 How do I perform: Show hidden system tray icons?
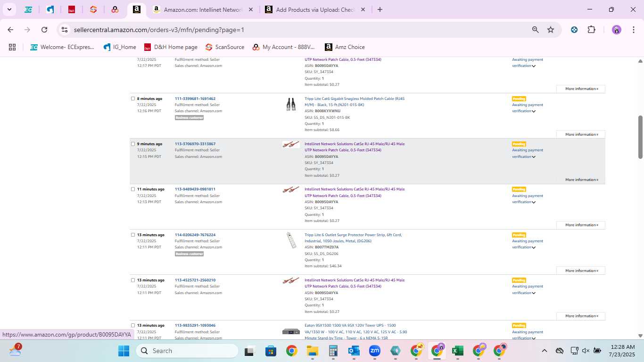pyautogui.click(x=544, y=351)
